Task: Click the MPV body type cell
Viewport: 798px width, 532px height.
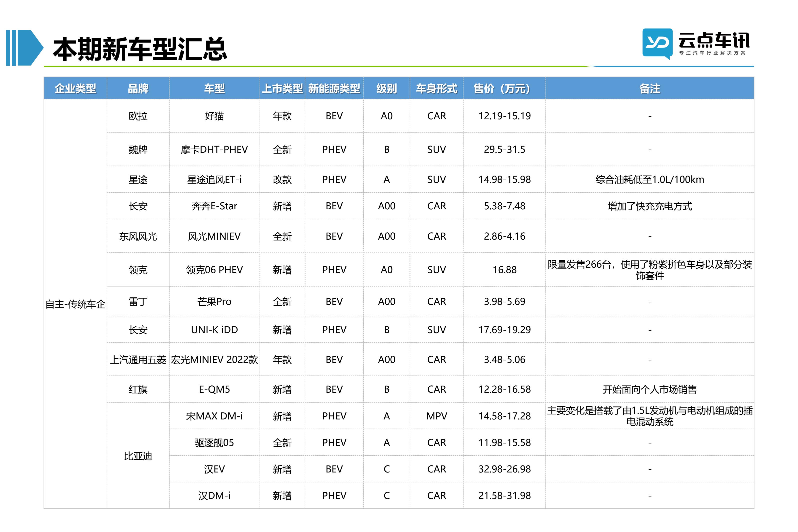Action: click(436, 416)
